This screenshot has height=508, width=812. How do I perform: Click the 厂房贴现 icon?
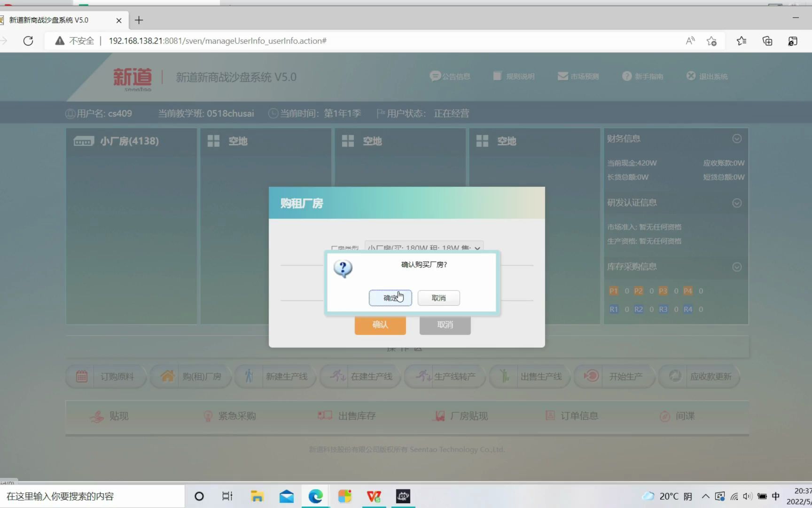(439, 416)
